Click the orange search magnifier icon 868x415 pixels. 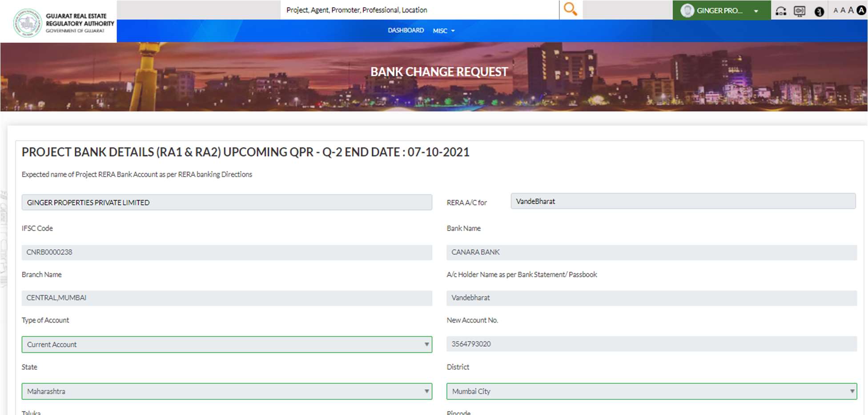570,9
